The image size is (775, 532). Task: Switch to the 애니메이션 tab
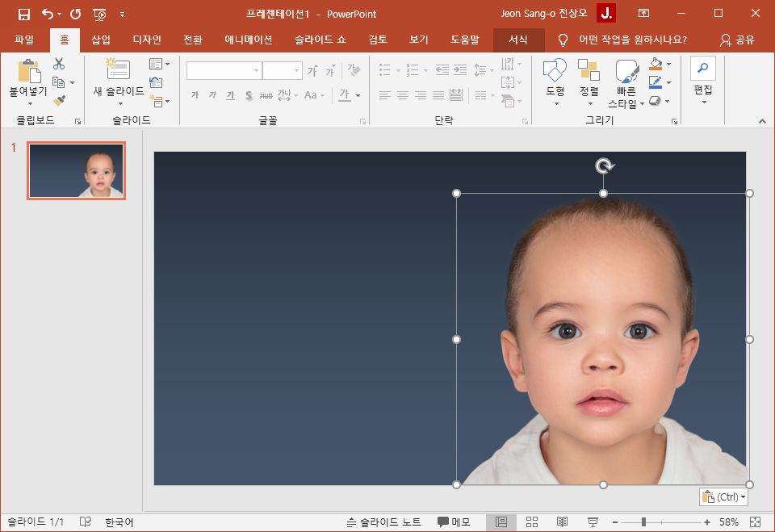point(248,40)
